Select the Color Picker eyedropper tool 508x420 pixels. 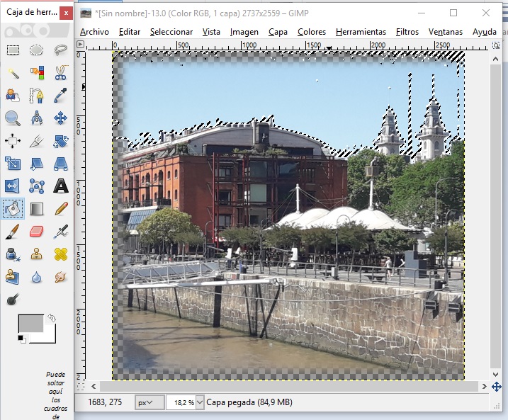coord(61,96)
